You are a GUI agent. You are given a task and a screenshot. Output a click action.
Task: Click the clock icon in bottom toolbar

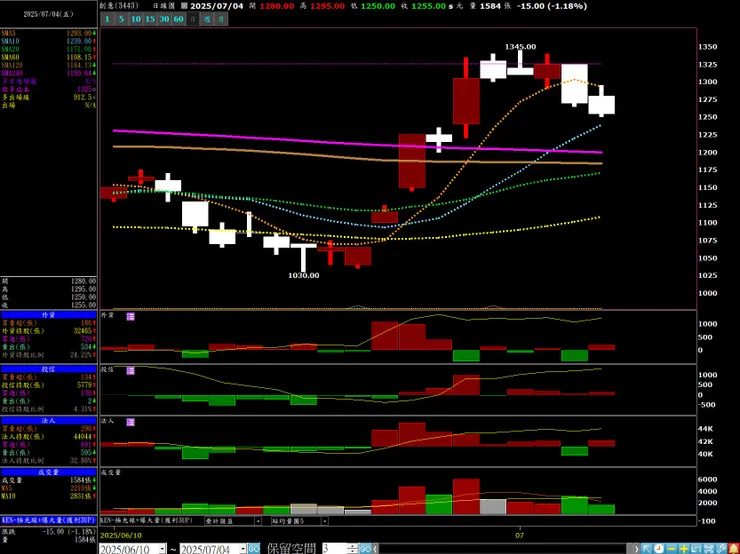click(659, 549)
